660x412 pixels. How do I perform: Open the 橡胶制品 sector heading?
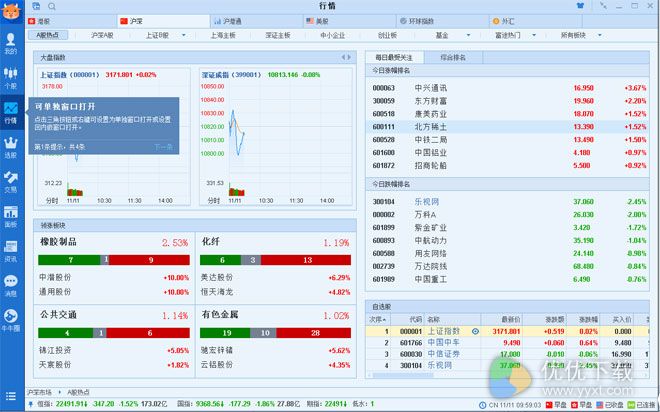tap(58, 242)
